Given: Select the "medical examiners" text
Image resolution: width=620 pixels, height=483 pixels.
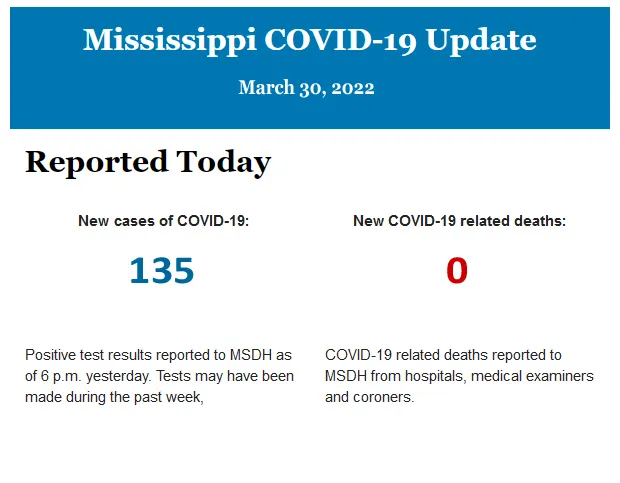Looking at the screenshot, I should click(532, 376).
